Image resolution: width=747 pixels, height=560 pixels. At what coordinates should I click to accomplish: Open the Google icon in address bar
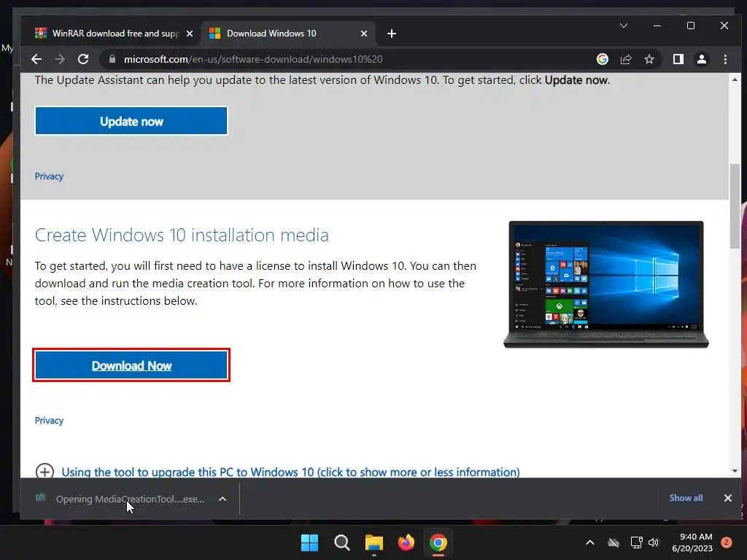click(602, 59)
